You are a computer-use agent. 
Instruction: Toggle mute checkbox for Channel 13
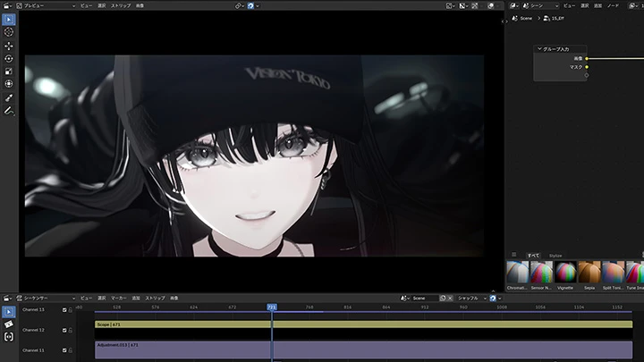point(64,310)
